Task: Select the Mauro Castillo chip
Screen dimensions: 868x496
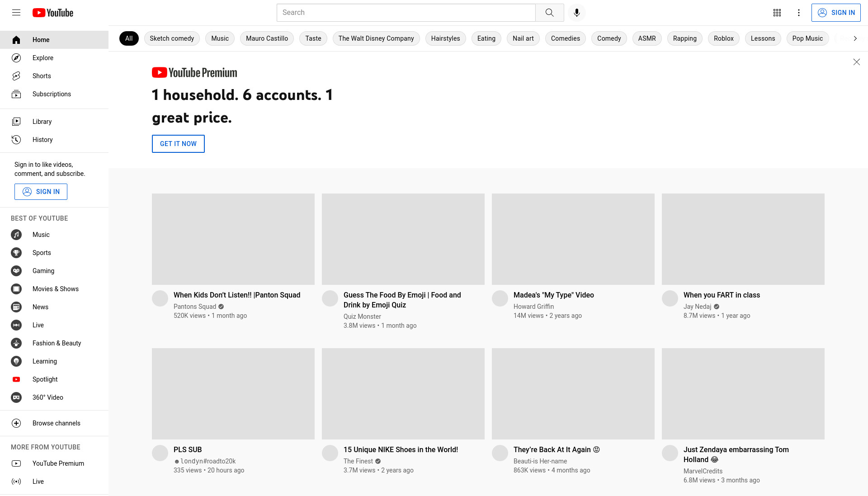Action: 267,38
